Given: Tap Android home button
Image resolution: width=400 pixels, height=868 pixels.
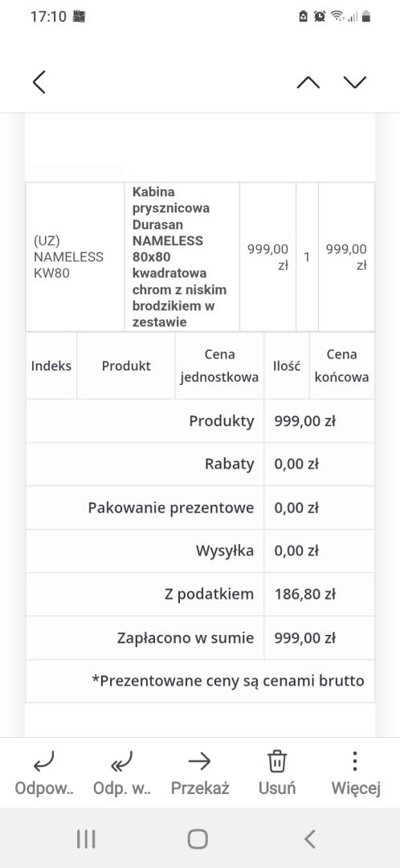Looking at the screenshot, I should [x=198, y=839].
